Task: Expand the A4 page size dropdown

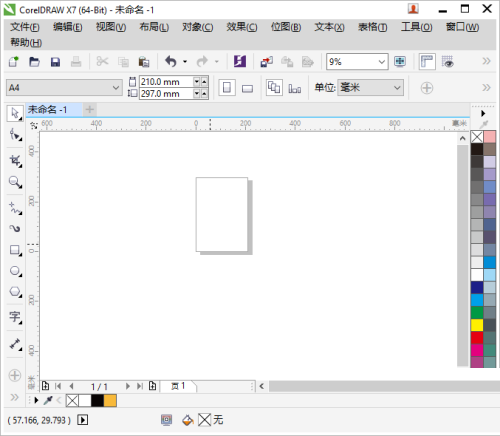Action: (115, 88)
